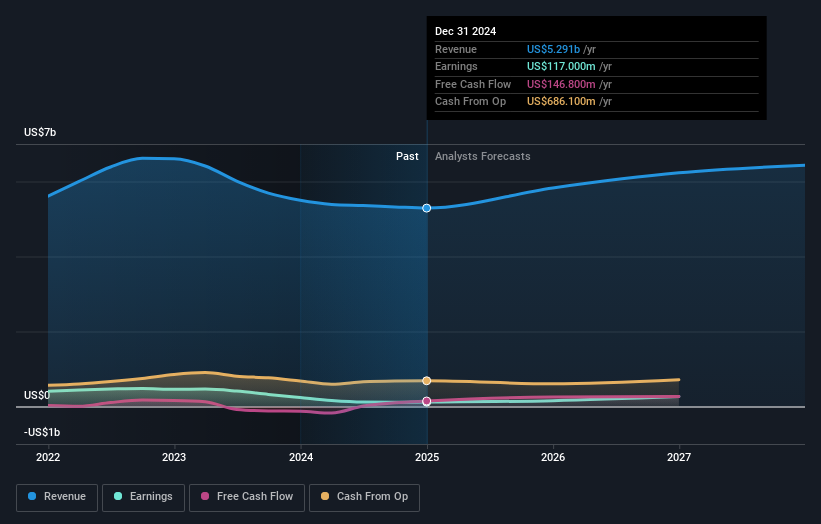This screenshot has width=821, height=524.
Task: Select the Free Cash Flow marker at 2025
Action: (x=427, y=402)
